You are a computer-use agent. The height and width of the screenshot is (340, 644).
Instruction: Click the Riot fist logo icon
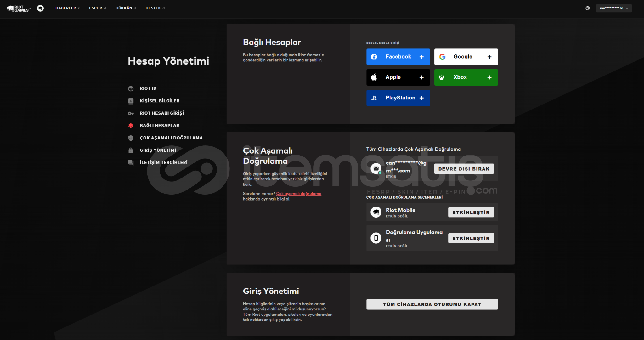[40, 8]
